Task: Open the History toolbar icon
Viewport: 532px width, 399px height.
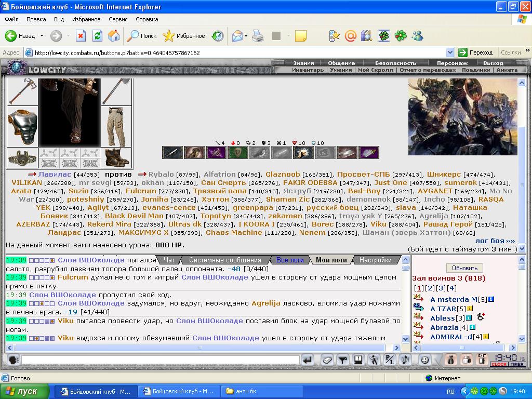Action: (218, 36)
